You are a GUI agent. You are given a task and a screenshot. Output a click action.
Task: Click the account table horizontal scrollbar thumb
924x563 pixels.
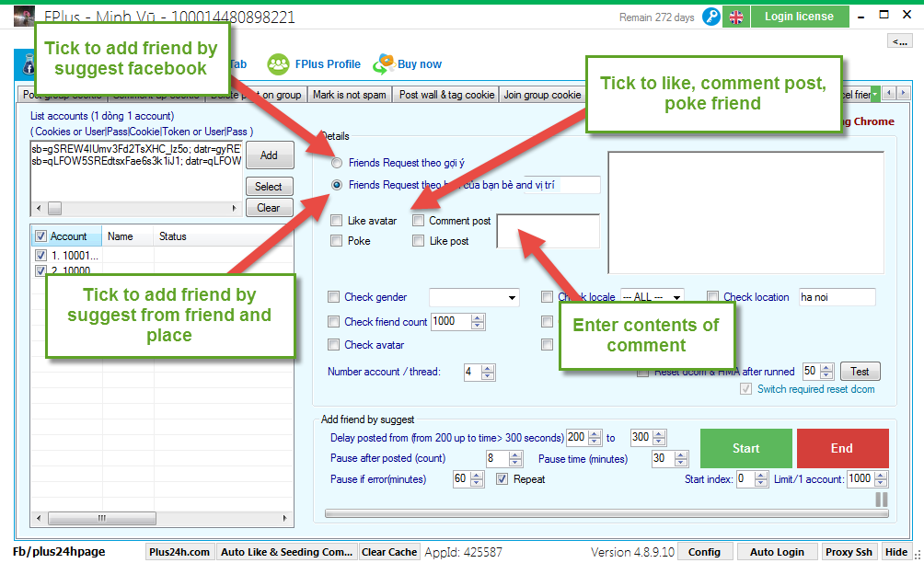(102, 518)
